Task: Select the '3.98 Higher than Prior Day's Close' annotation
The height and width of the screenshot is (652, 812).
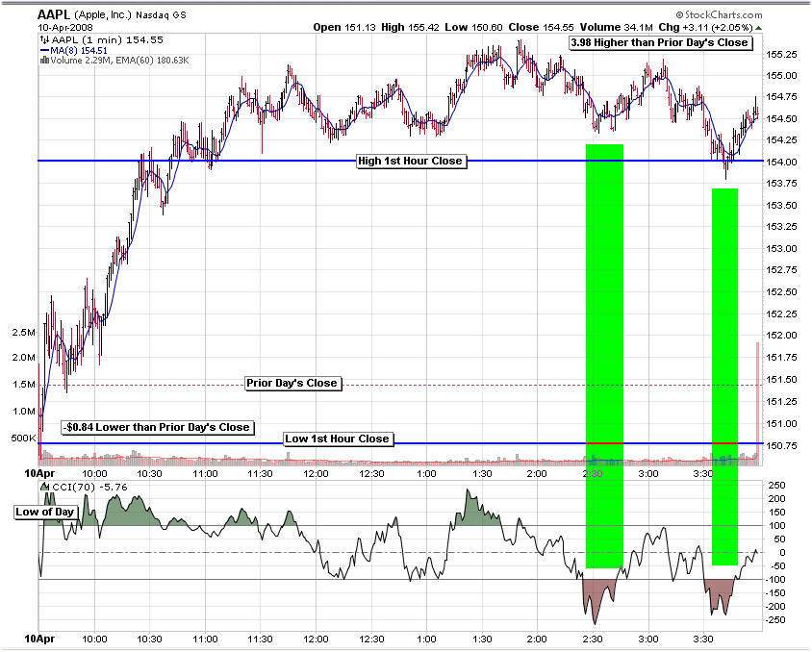Action: pos(660,43)
